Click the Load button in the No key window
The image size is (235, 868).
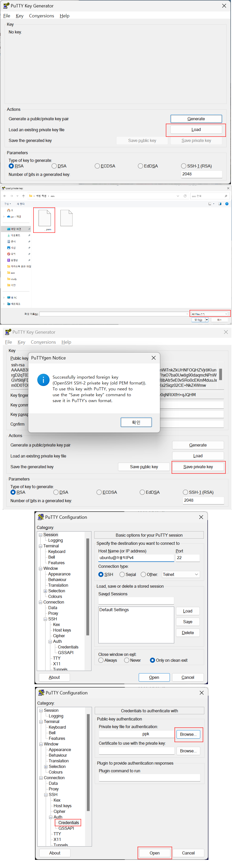[x=196, y=130]
